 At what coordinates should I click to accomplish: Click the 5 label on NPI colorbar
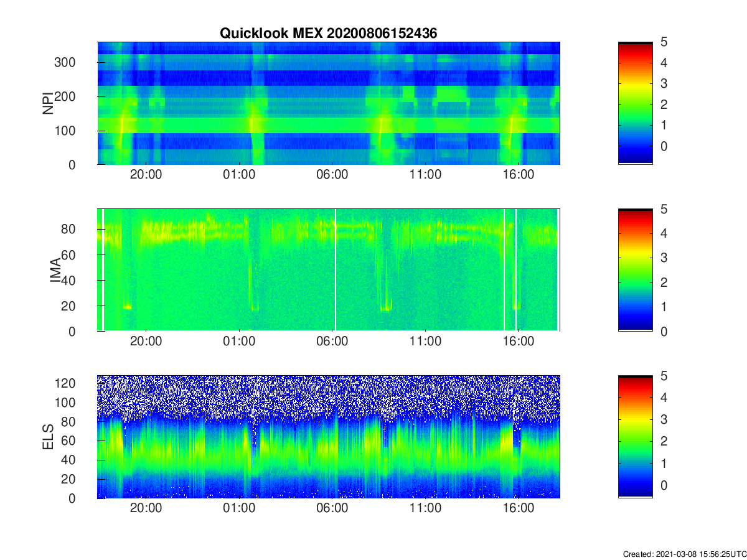point(664,42)
